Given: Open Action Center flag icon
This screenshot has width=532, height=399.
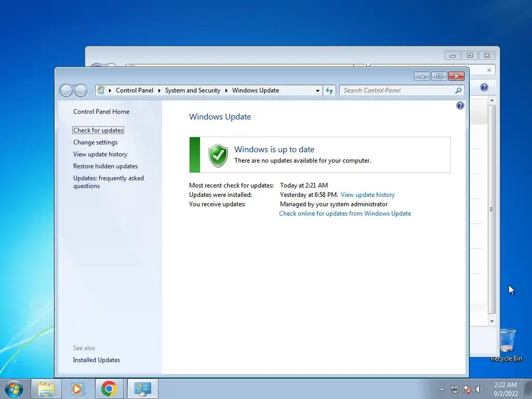Looking at the screenshot, I should (467, 389).
